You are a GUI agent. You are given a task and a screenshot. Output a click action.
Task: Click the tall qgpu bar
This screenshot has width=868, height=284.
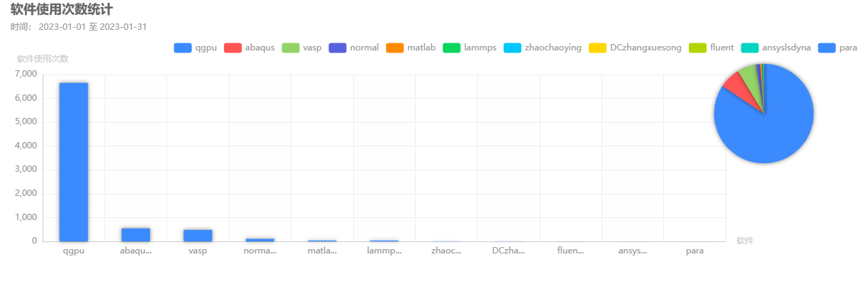(73, 162)
